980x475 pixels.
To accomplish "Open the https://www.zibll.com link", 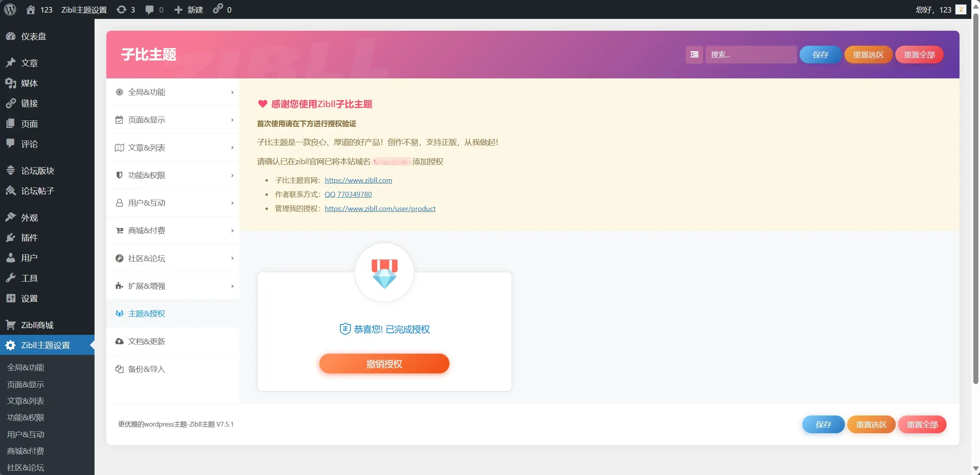I will pyautogui.click(x=358, y=180).
